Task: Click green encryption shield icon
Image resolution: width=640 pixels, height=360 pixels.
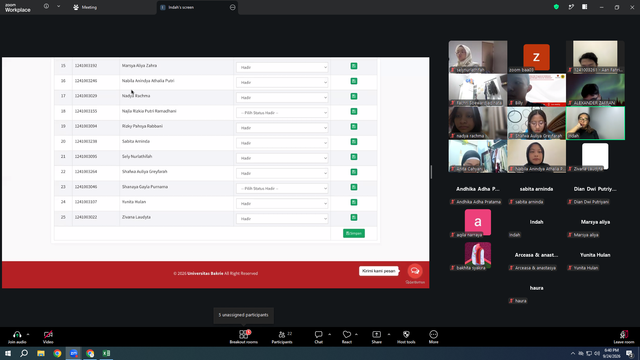Action: pyautogui.click(x=556, y=7)
